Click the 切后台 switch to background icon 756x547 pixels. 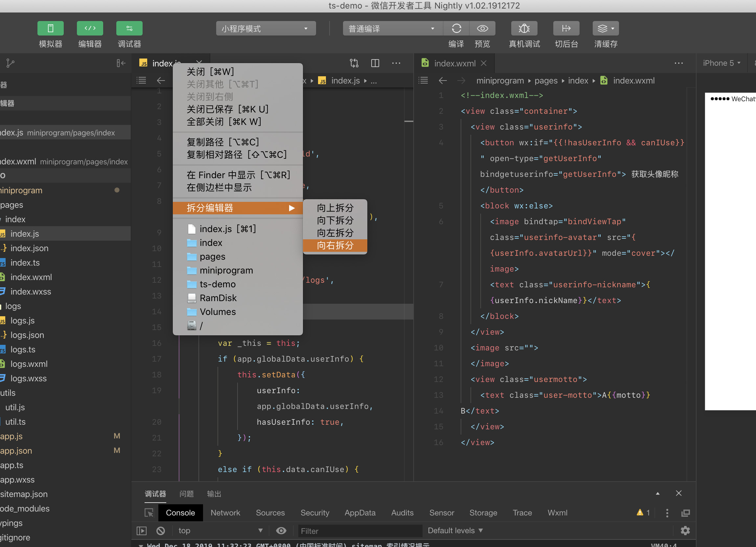point(566,28)
